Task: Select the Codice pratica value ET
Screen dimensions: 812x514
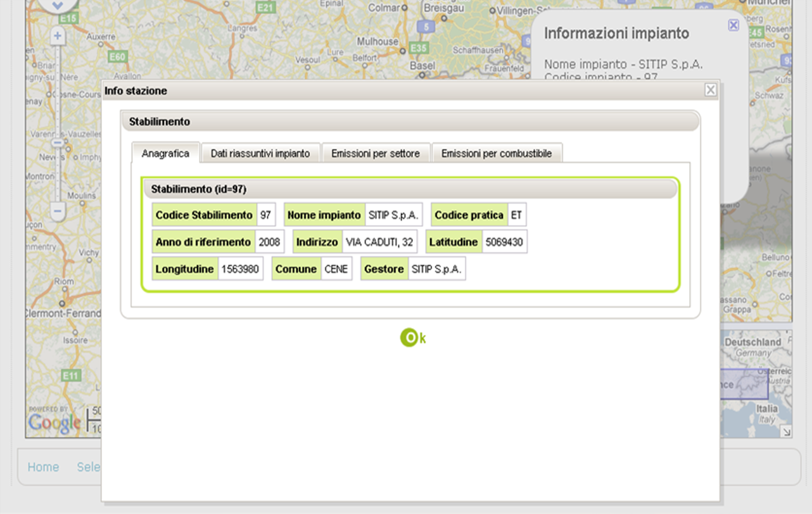Action: (517, 215)
